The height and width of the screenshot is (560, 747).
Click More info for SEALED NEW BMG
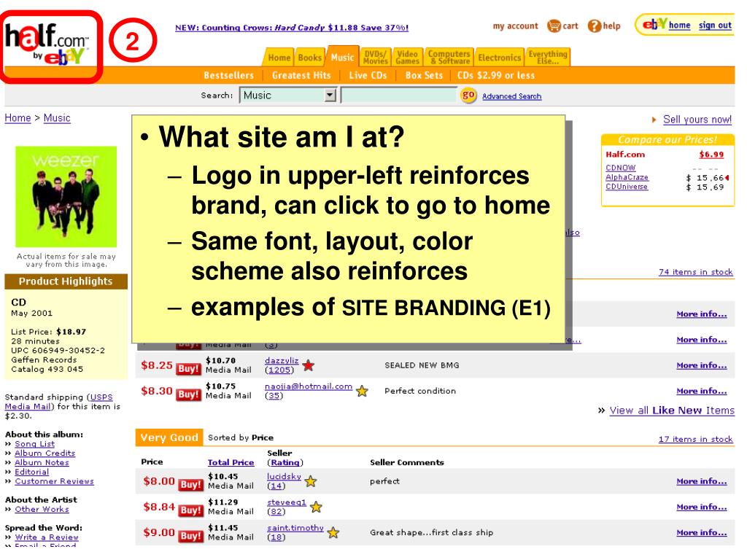(x=702, y=366)
